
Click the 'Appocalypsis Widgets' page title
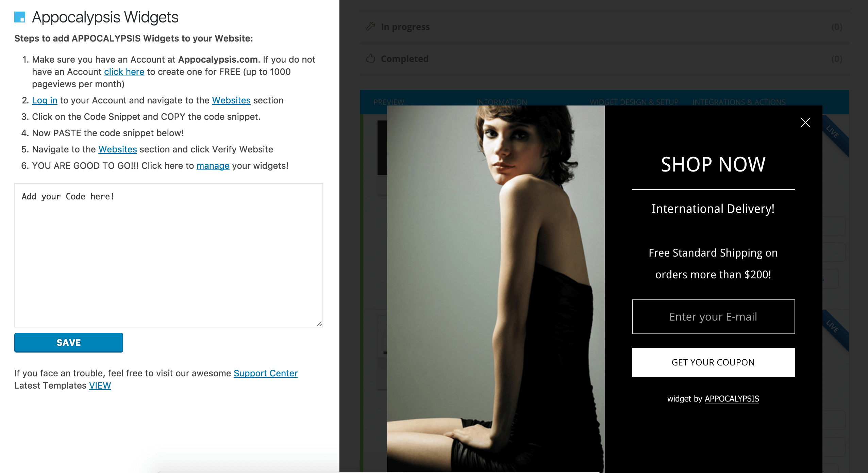tap(105, 17)
